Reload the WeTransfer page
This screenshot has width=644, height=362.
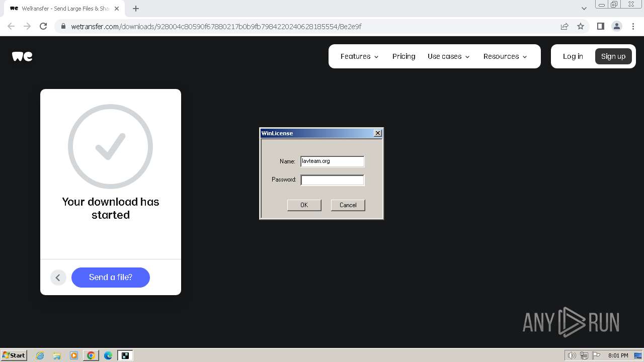(43, 26)
